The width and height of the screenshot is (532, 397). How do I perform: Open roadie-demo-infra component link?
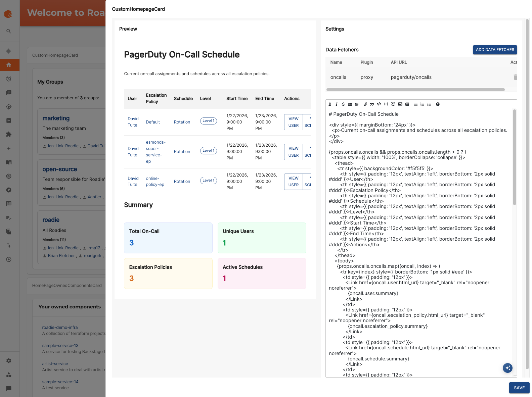pyautogui.click(x=60, y=328)
